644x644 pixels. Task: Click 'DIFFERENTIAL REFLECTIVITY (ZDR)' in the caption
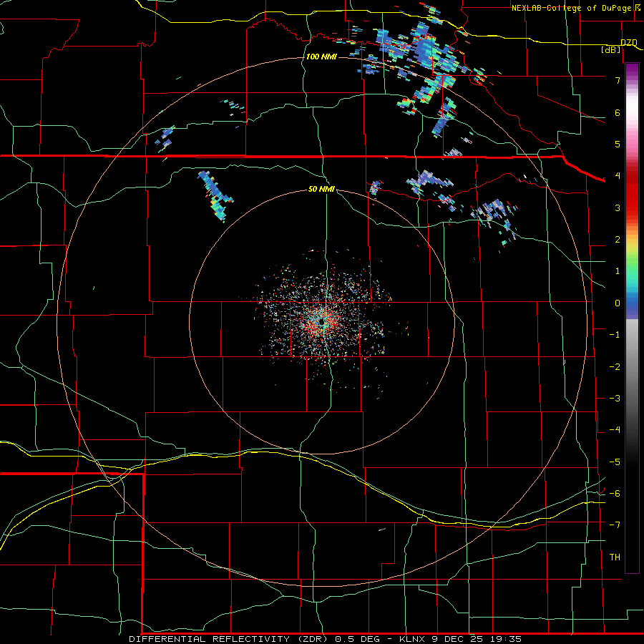click(x=228, y=639)
